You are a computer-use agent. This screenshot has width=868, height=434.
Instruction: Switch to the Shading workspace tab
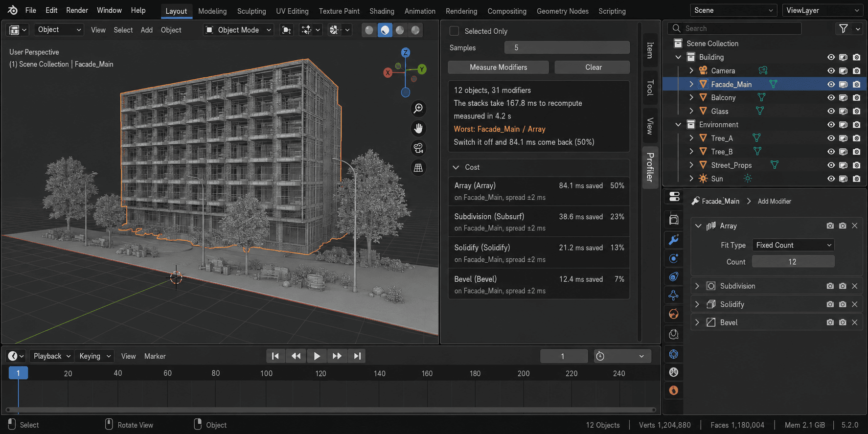[382, 11]
